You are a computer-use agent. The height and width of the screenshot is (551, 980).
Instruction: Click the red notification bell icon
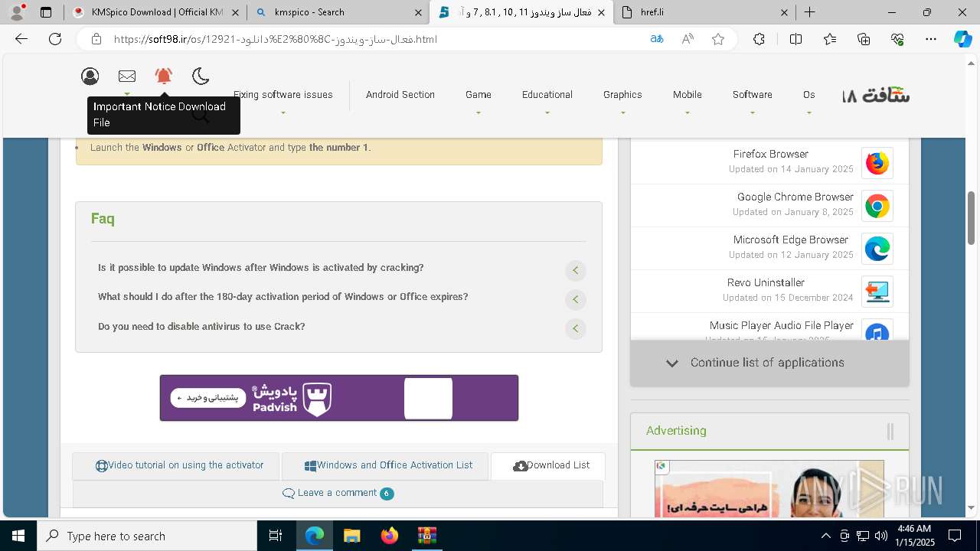point(164,76)
